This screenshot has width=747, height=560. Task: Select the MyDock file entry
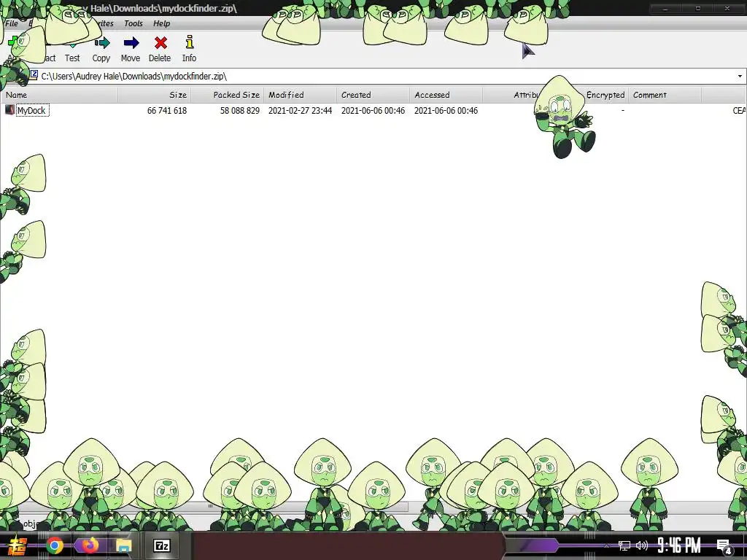pyautogui.click(x=32, y=111)
